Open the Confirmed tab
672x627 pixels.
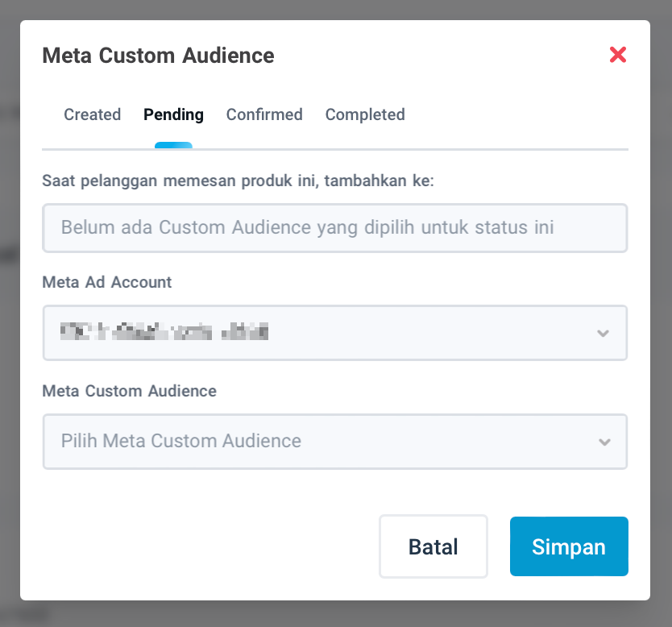pos(264,114)
